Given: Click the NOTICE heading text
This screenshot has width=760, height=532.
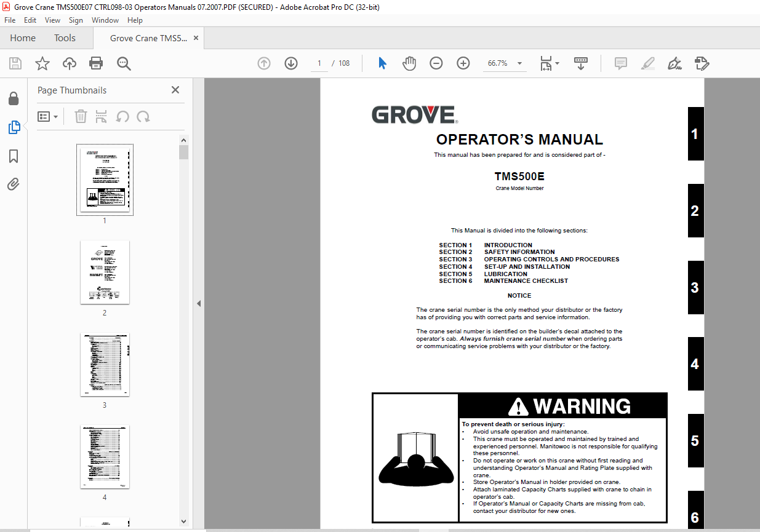Looking at the screenshot, I should click(x=519, y=296).
